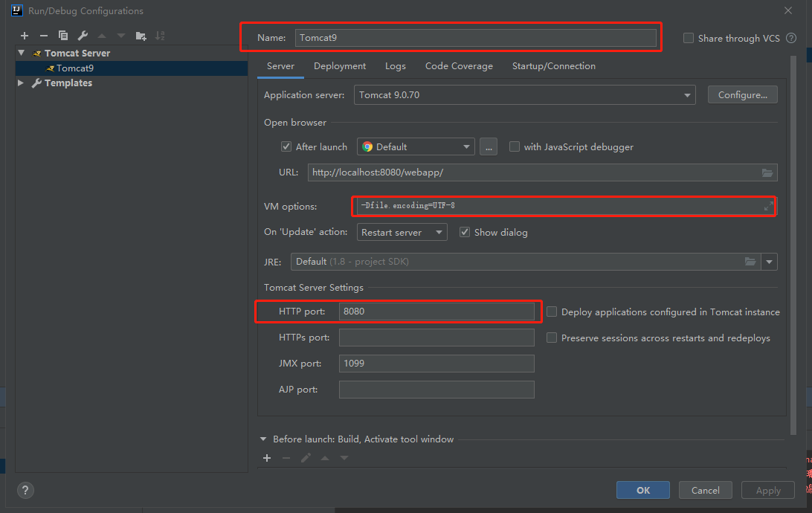Toggle Share through VCS checkbox
The height and width of the screenshot is (513, 812).
coord(689,38)
